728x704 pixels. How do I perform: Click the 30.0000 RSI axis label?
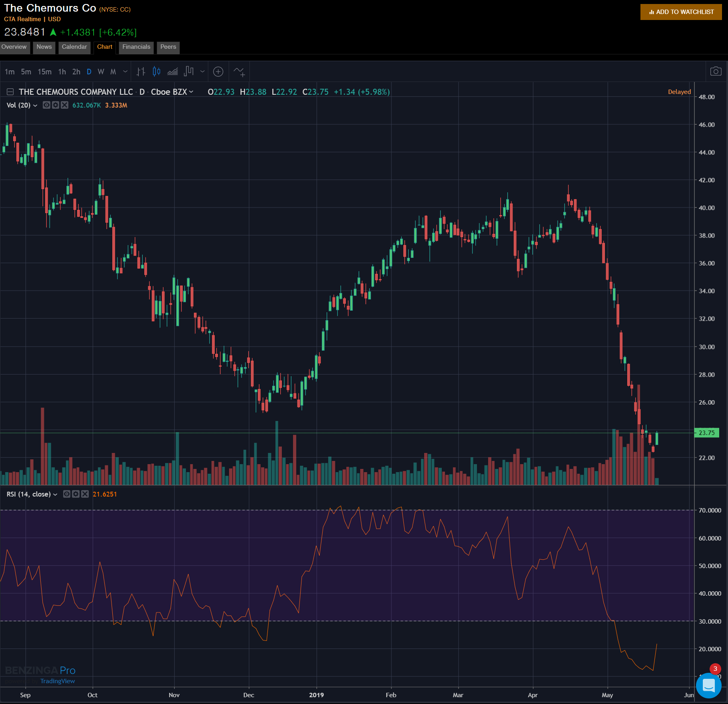click(x=710, y=621)
